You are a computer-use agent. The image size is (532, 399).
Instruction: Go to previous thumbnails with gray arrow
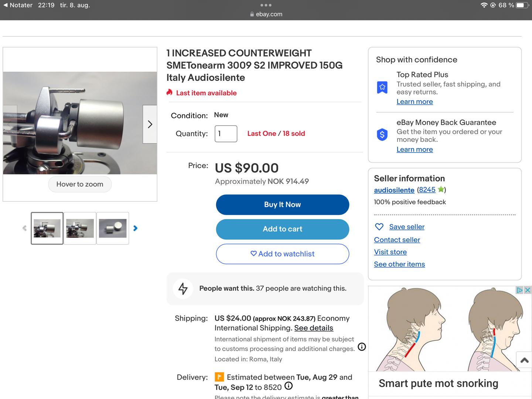[24, 228]
